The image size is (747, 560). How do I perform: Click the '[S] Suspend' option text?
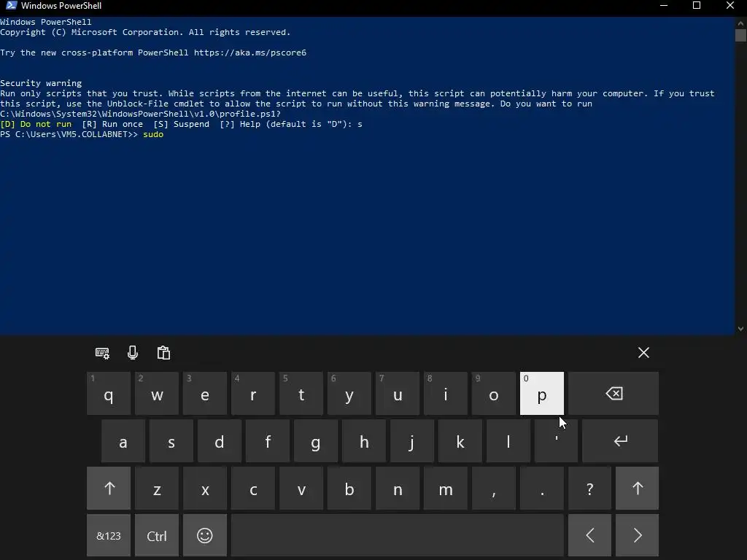coord(181,124)
